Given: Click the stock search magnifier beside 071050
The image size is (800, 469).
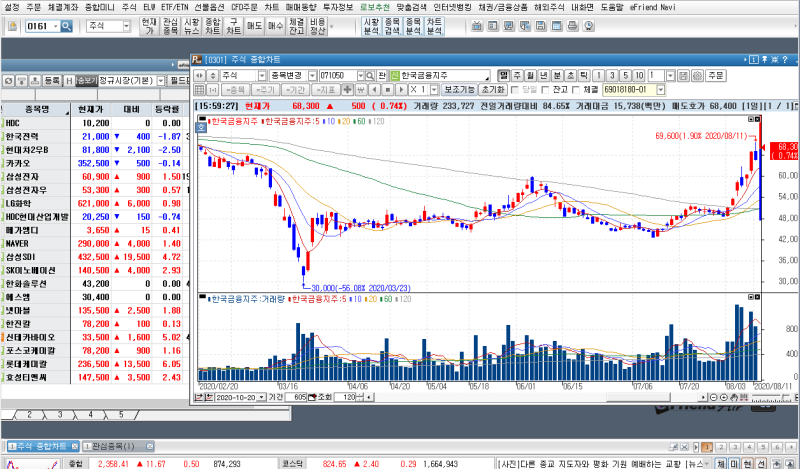Looking at the screenshot, I should tap(370, 76).
